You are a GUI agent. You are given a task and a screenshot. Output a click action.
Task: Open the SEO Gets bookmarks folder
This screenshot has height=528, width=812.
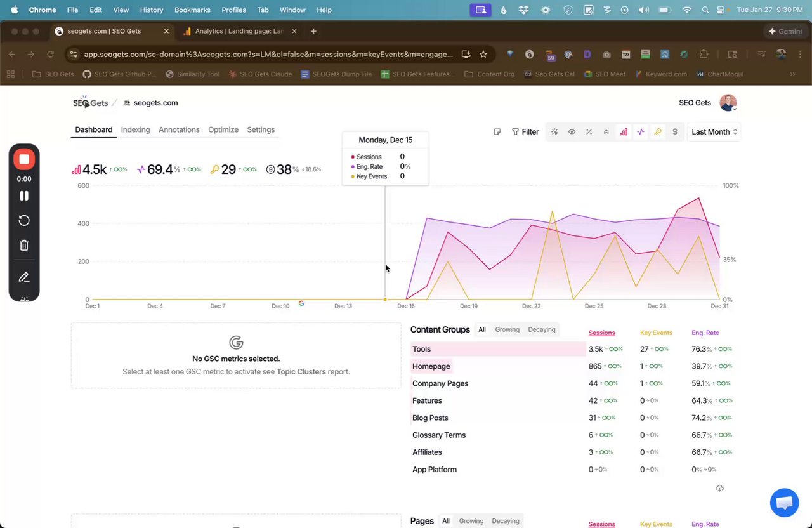click(53, 74)
